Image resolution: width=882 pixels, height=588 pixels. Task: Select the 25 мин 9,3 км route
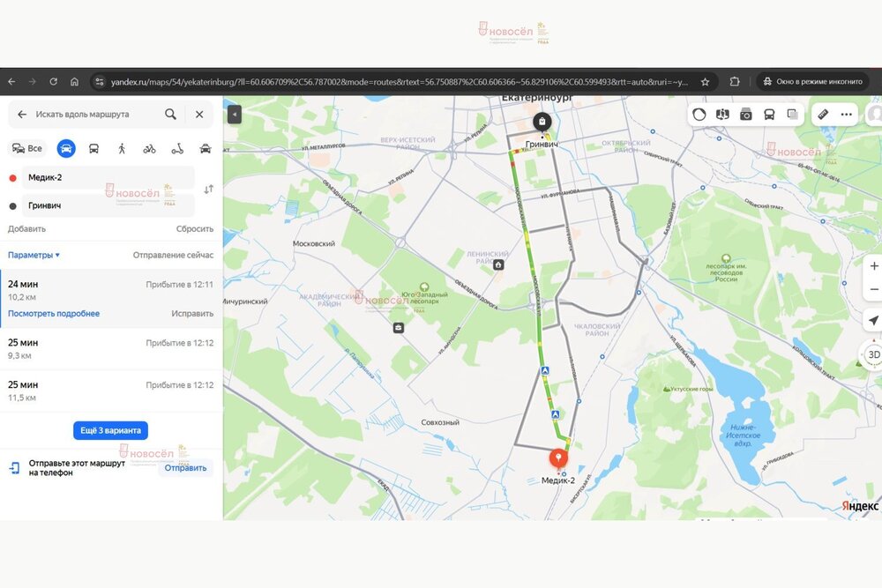111,349
